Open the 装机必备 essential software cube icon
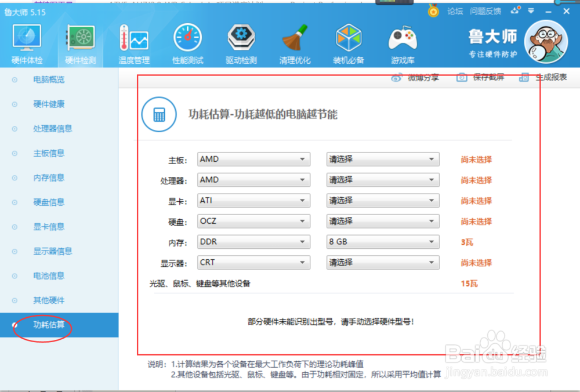580x392 pixels. (x=349, y=38)
